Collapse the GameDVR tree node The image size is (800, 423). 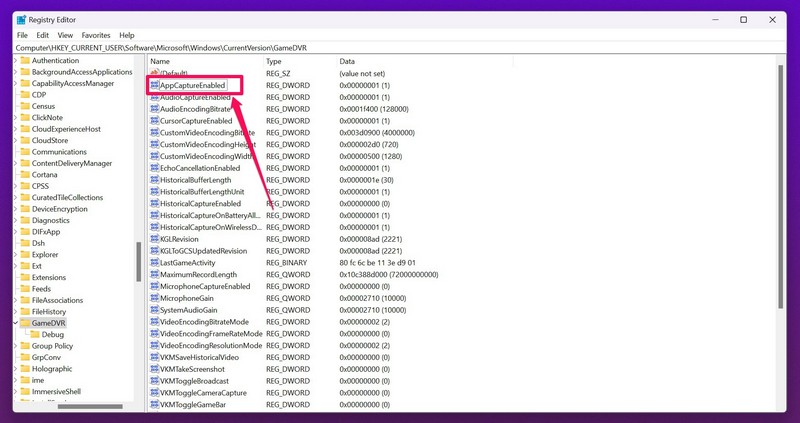click(15, 323)
